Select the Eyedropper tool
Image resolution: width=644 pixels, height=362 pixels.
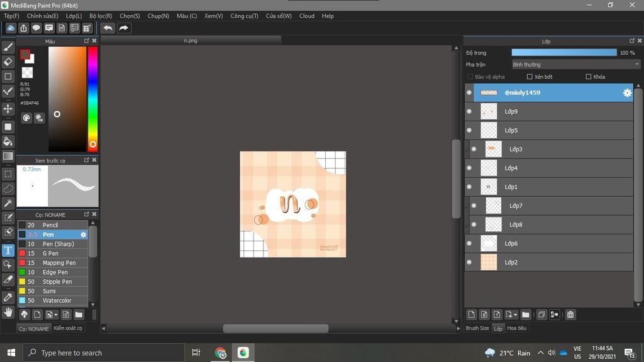[8, 297]
